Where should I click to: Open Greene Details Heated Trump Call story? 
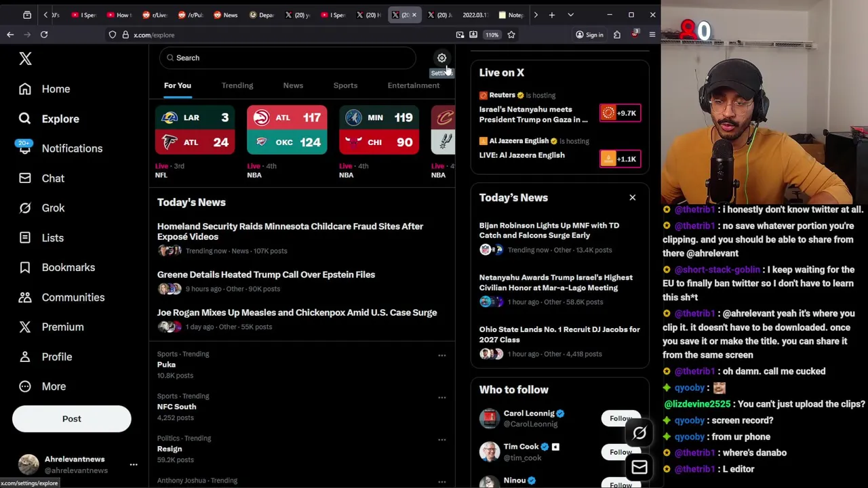[x=266, y=274]
